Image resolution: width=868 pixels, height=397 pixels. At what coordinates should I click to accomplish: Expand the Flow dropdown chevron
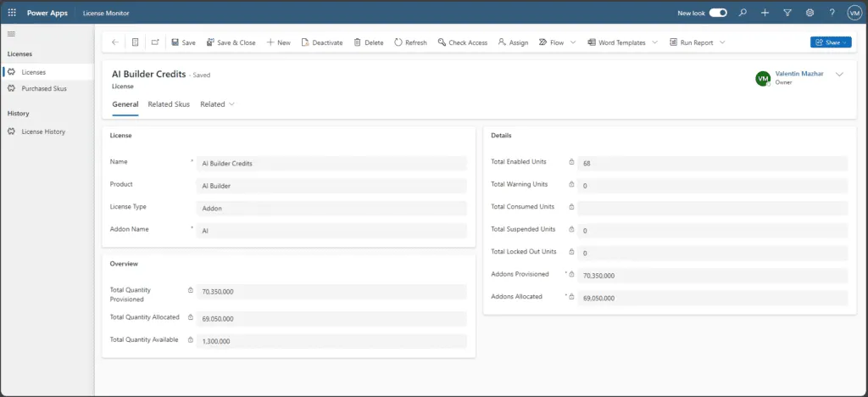(x=573, y=42)
